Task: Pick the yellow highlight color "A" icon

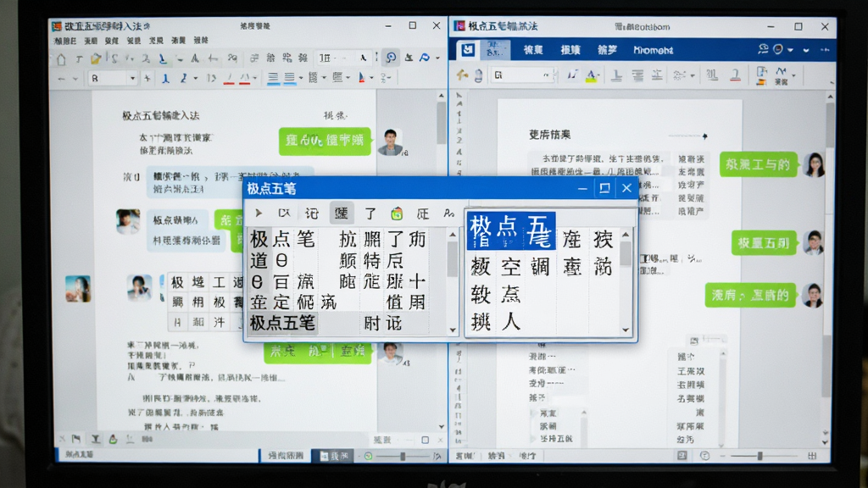Action: tap(592, 75)
